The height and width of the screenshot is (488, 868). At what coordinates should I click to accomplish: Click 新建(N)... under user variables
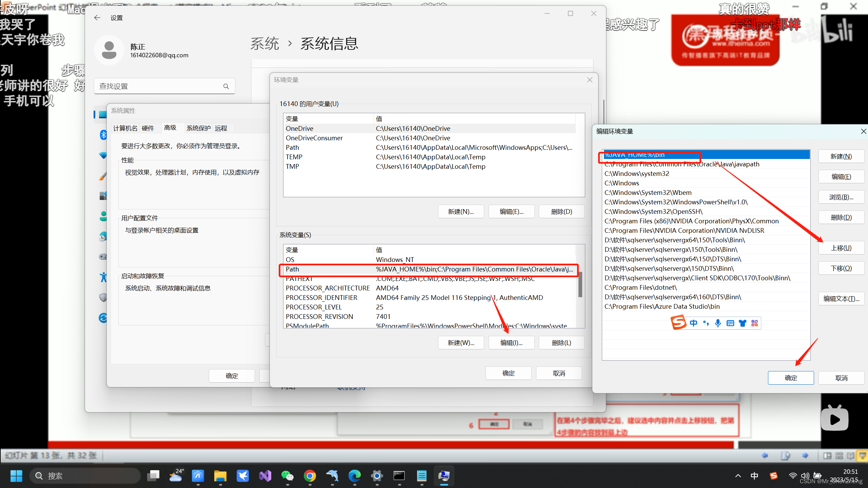tap(461, 211)
